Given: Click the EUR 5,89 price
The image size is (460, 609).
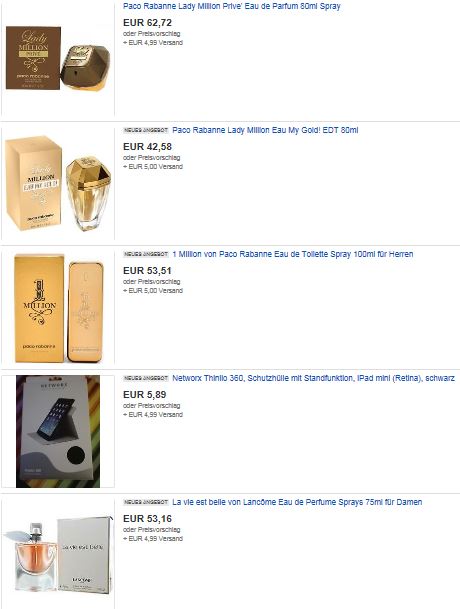Looking at the screenshot, I should pos(145,394).
